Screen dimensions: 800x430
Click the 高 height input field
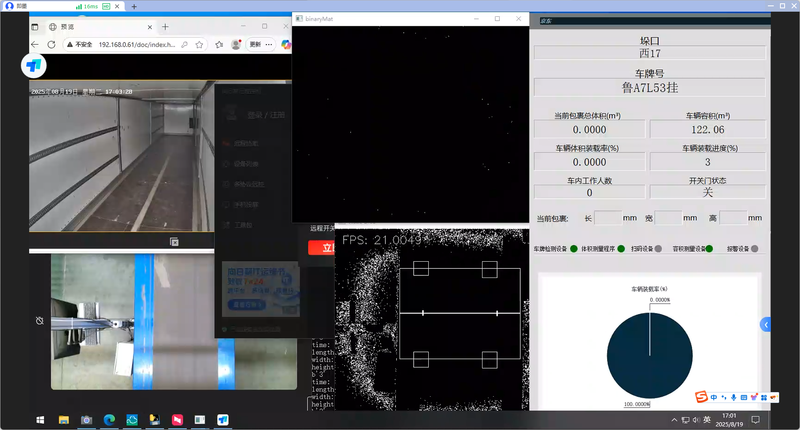[733, 218]
